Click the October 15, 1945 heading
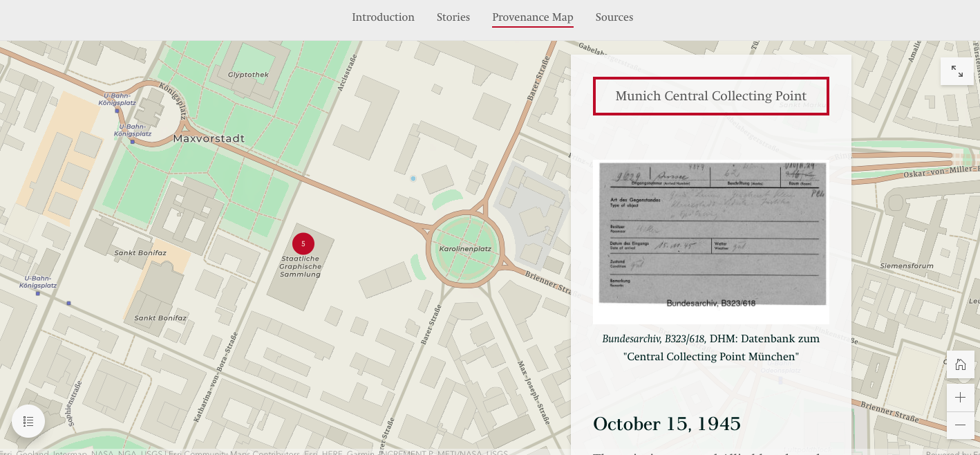The width and height of the screenshot is (980, 455). (667, 424)
